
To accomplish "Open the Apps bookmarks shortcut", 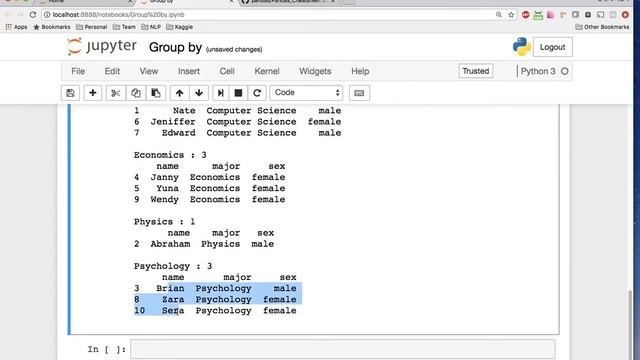I will pos(16,27).
